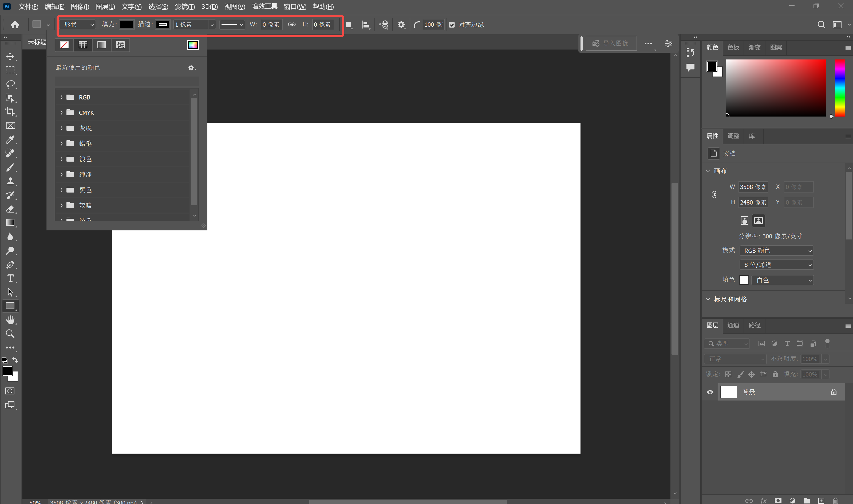Select the Blur tool

pyautogui.click(x=10, y=237)
